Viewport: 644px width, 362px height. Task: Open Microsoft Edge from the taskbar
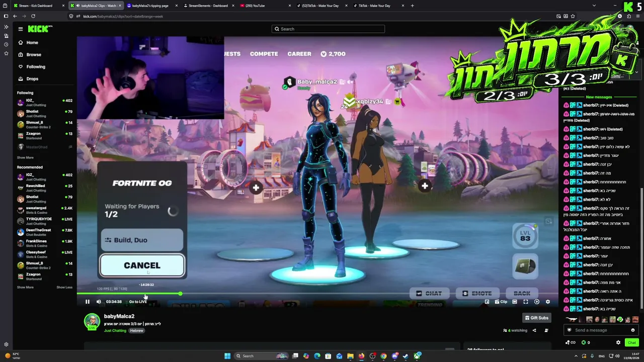click(317, 356)
